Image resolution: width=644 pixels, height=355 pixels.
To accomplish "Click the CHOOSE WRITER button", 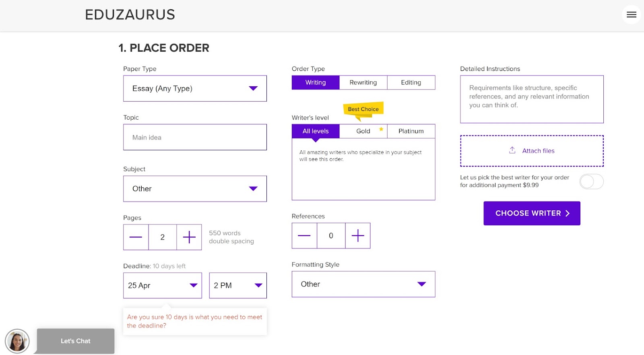I will [x=532, y=213].
